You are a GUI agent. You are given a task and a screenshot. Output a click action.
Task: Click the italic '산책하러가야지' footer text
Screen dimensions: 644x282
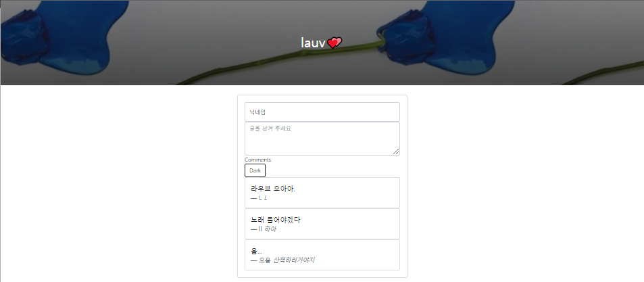coord(294,260)
